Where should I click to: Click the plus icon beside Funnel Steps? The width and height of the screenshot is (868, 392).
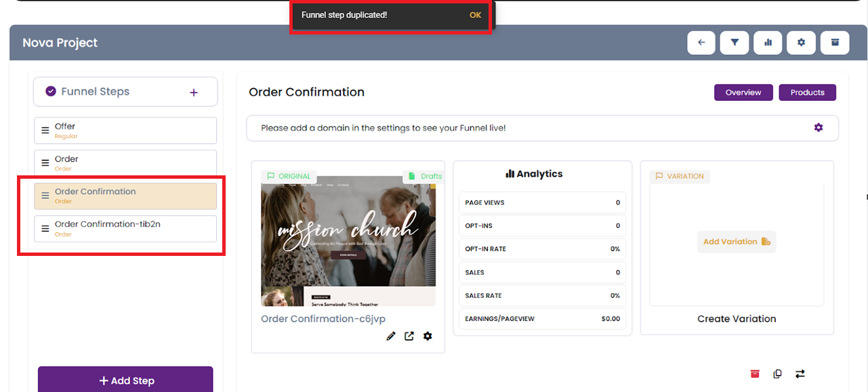[x=194, y=92]
